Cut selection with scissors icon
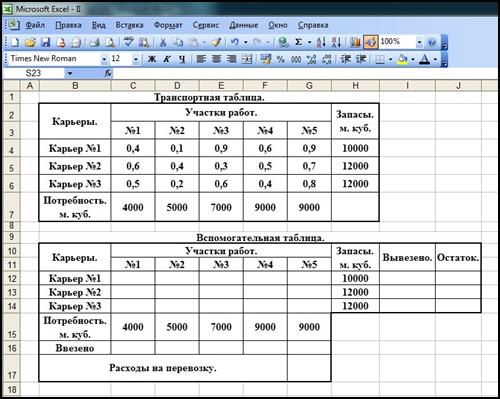This screenshot has width=500, height=399. pyautogui.click(x=163, y=42)
